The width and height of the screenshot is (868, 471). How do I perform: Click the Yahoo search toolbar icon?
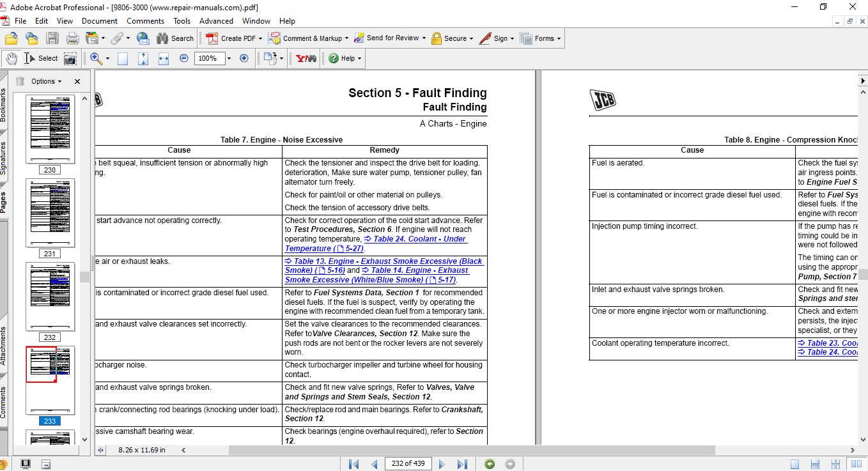[x=306, y=58]
